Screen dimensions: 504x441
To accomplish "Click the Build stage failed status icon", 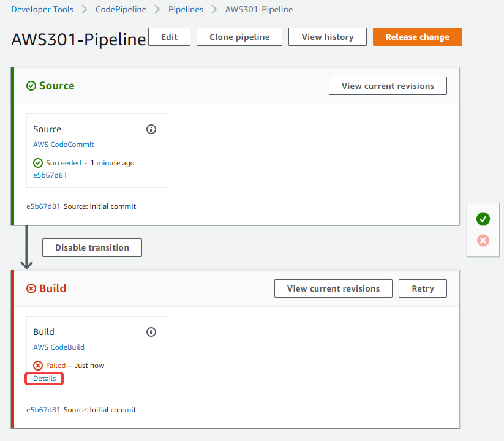I will (31, 288).
